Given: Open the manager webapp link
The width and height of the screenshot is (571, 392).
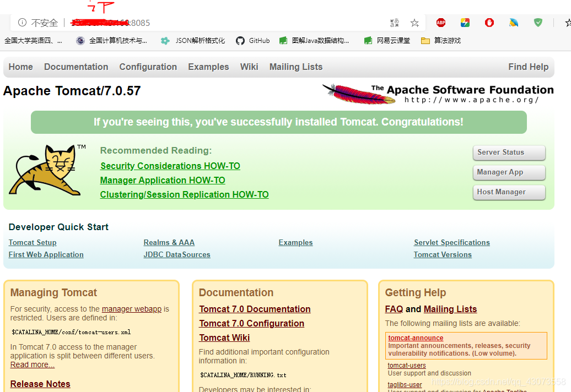Looking at the screenshot, I should point(132,309).
